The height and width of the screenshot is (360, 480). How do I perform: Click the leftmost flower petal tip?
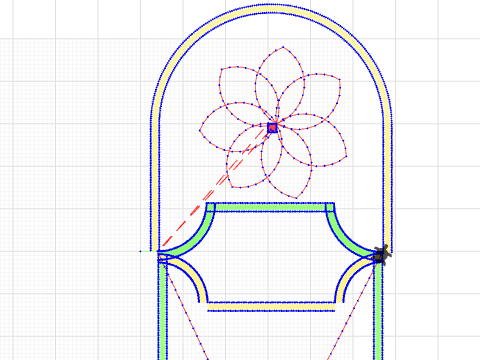pos(200,131)
